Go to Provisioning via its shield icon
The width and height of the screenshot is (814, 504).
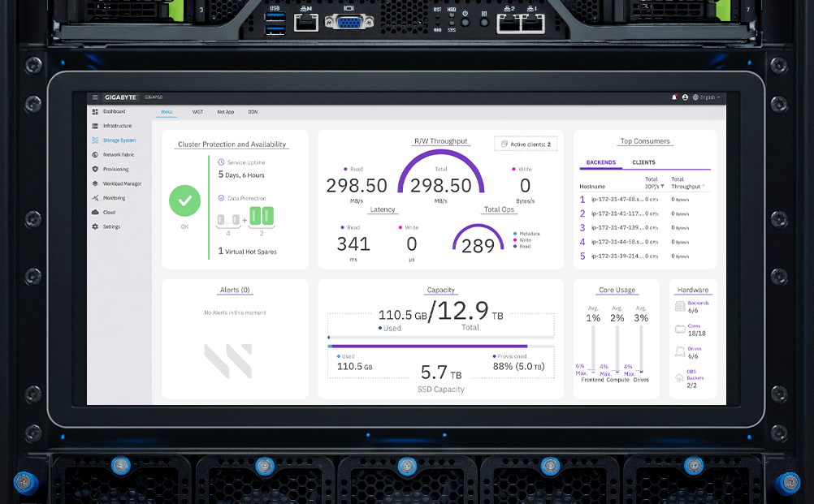(95, 169)
